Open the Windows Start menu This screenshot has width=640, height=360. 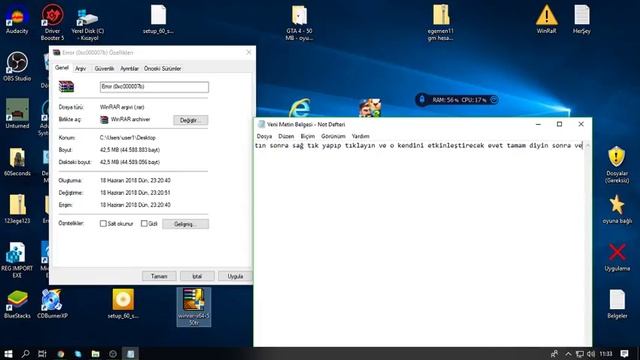[x=8, y=353]
